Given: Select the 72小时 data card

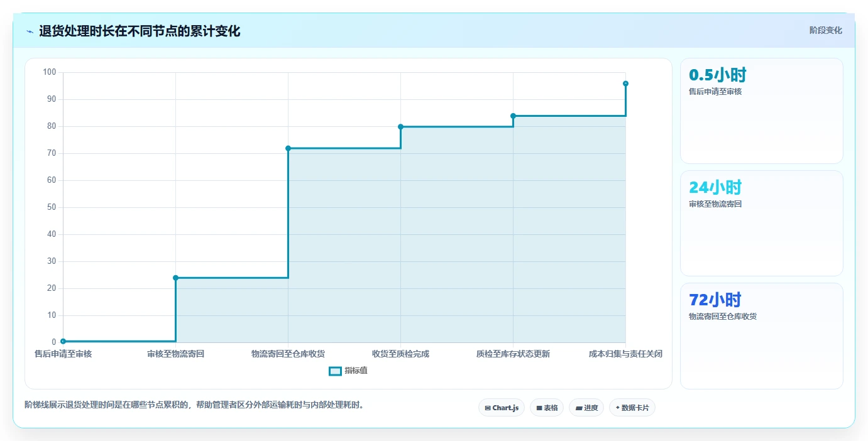Looking at the screenshot, I should 761,336.
